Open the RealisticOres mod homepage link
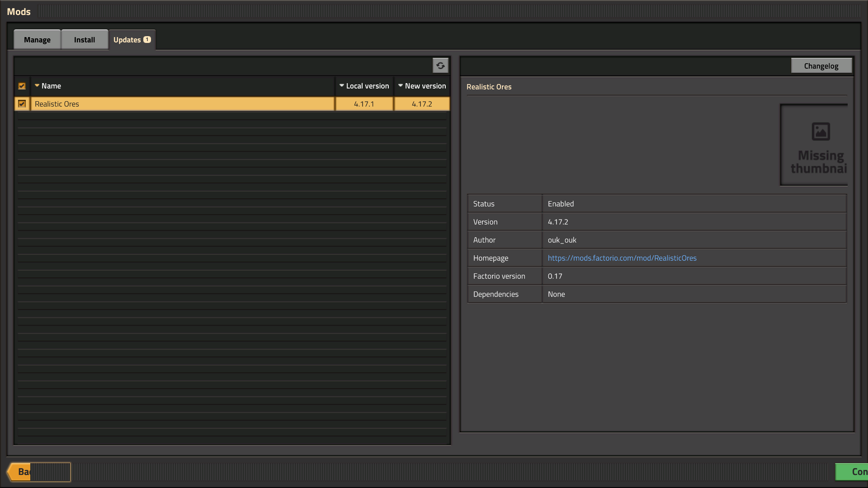This screenshot has height=488, width=868. 622,258
